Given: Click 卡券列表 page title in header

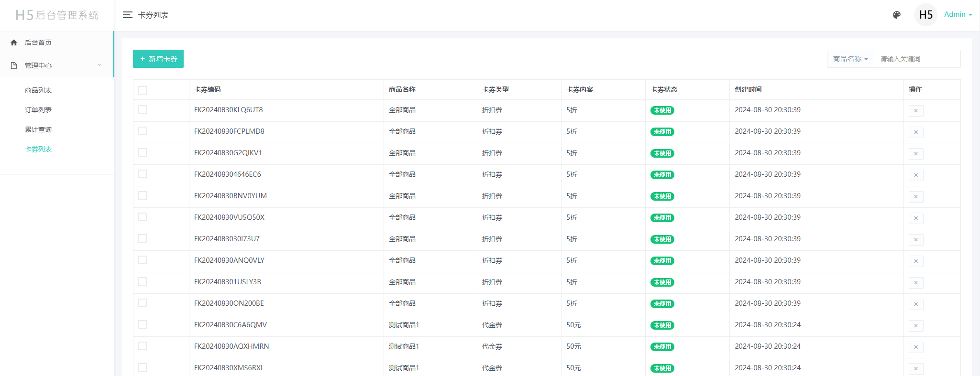Looking at the screenshot, I should 154,15.
